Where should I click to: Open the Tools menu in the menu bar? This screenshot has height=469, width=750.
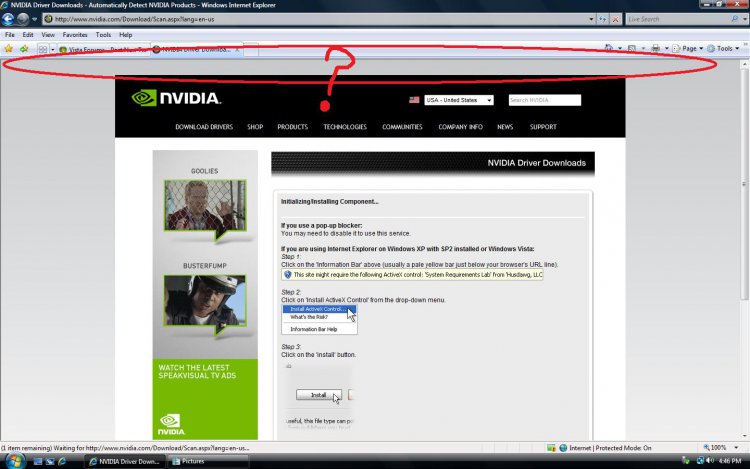tap(103, 35)
